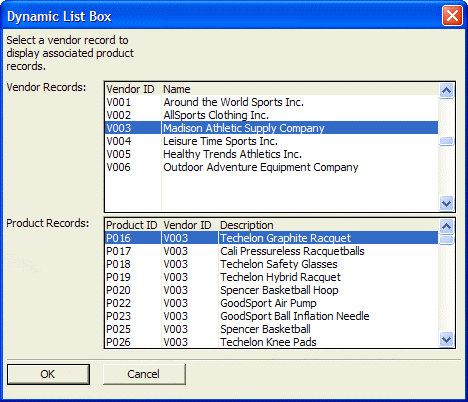Select vendor Leisure Time Sports Inc.

point(271,141)
